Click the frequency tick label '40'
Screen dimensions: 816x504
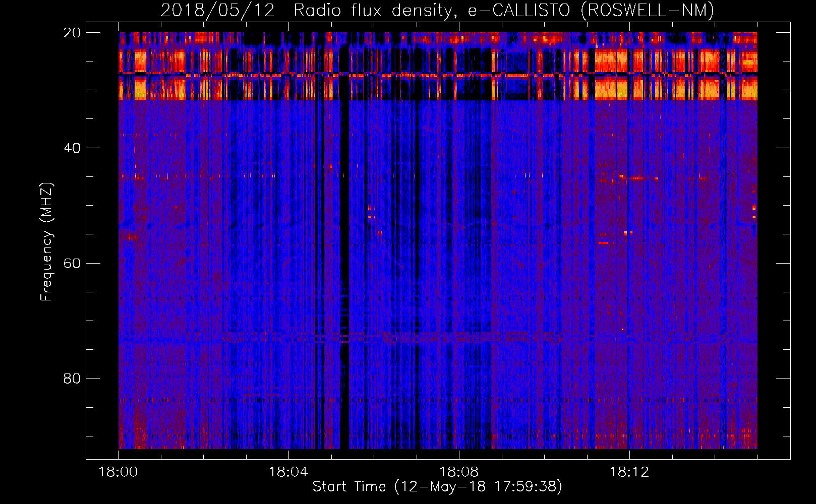pos(72,148)
